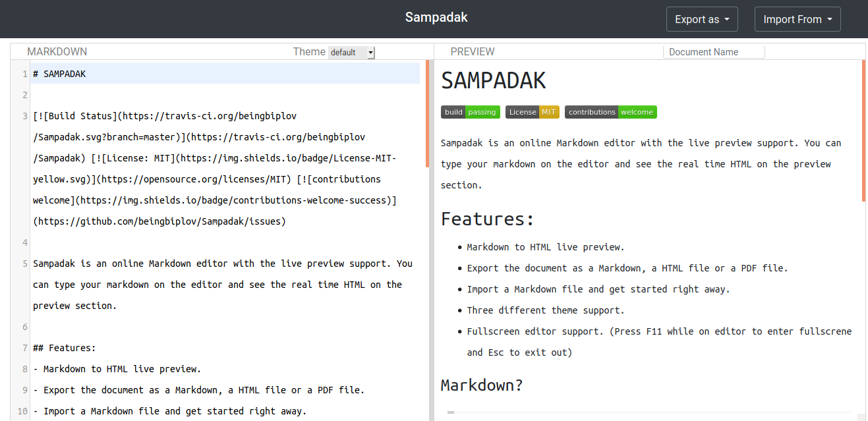Click line number 3 in the editor gutter
Image resolution: width=868 pixels, height=421 pixels.
tap(24, 116)
